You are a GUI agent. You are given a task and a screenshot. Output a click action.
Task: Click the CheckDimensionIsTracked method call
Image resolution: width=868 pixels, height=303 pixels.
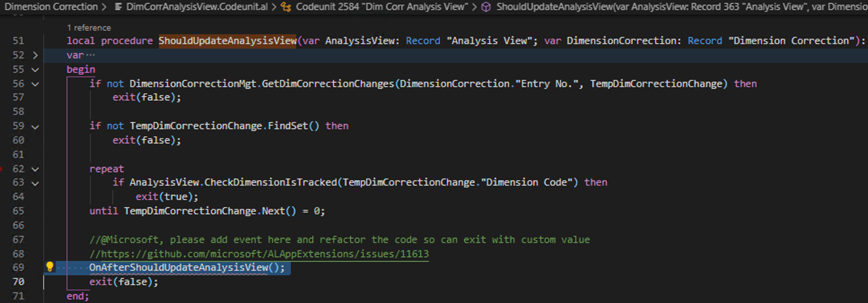271,182
